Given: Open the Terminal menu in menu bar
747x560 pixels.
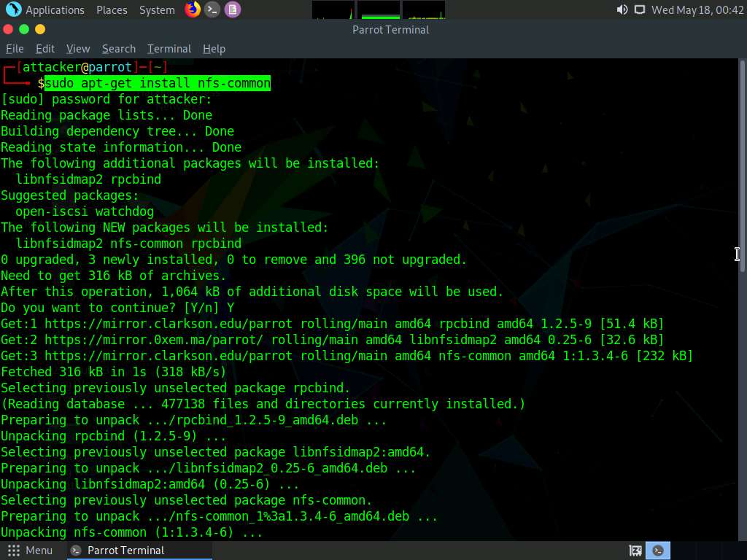Looking at the screenshot, I should point(169,49).
